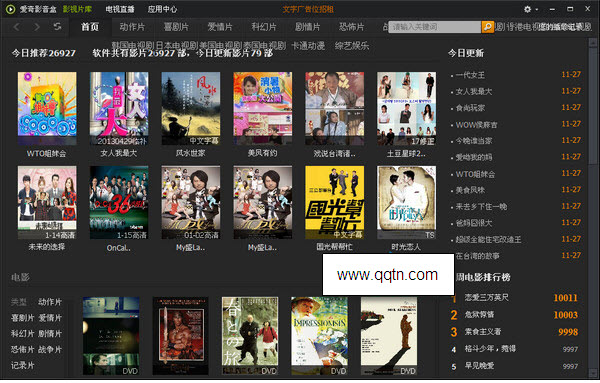Open the settings gear icon
Image resolution: width=600 pixels, height=383 pixels.
[x=527, y=9]
